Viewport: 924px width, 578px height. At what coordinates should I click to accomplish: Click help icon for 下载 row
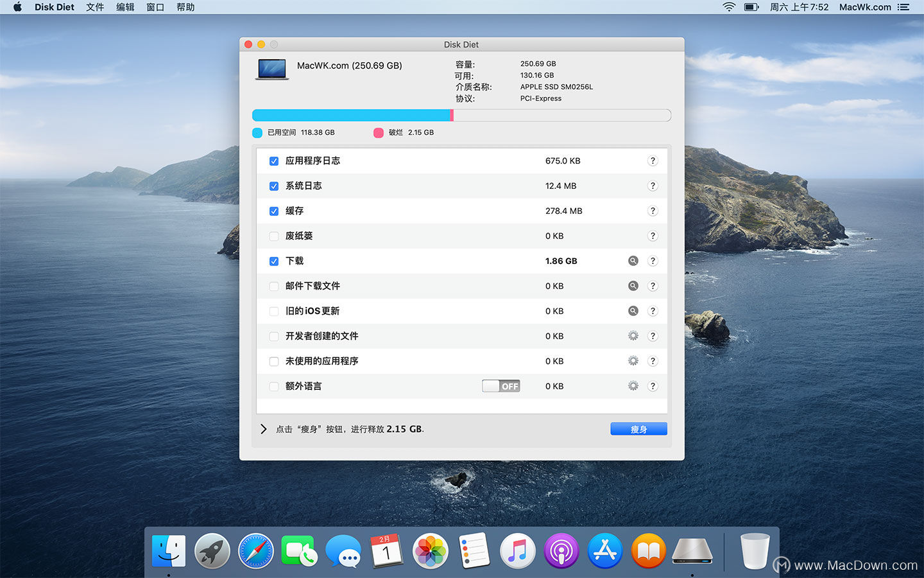point(653,261)
